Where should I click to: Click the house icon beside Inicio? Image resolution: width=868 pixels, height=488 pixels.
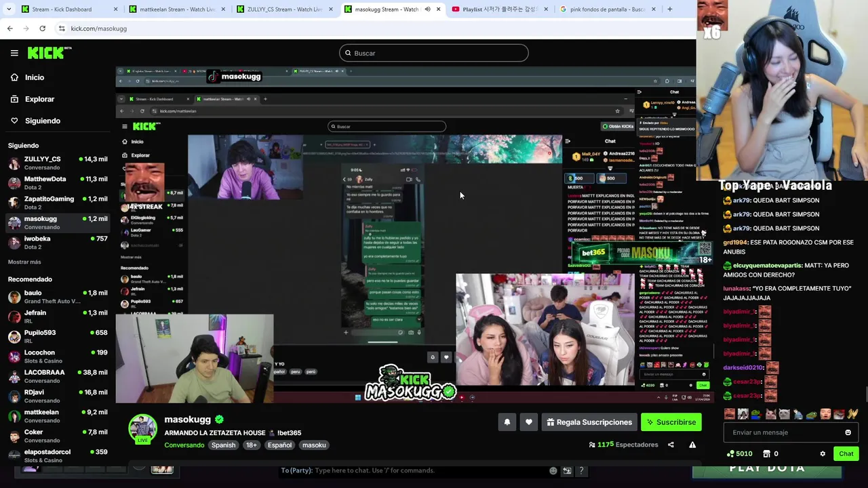pos(14,77)
